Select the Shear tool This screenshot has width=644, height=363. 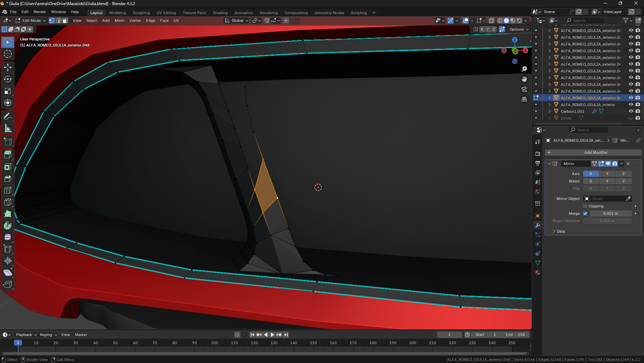[x=8, y=273]
